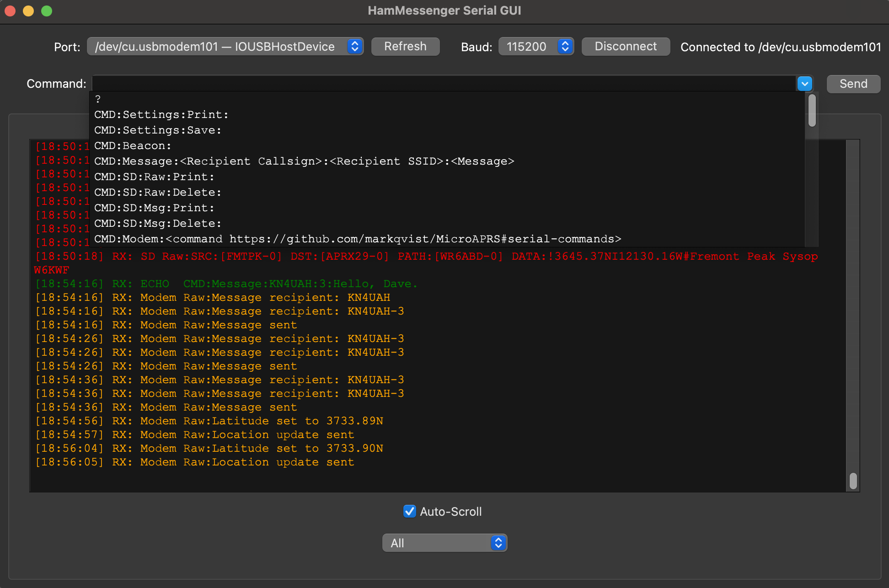Screen dimensions: 889x588
Task: Click the 18:54:57 Location update sent line
Action: tap(195, 435)
